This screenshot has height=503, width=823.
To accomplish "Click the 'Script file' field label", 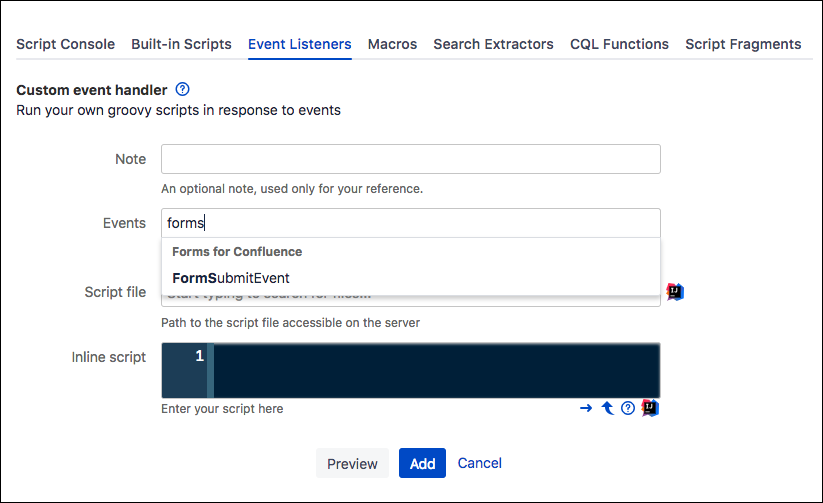I will pos(115,292).
